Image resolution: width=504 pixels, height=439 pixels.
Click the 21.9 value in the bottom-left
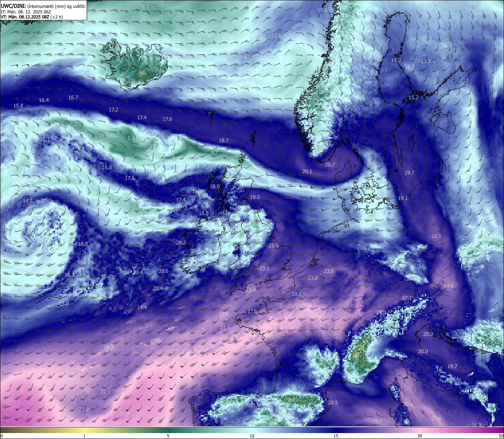(84, 409)
